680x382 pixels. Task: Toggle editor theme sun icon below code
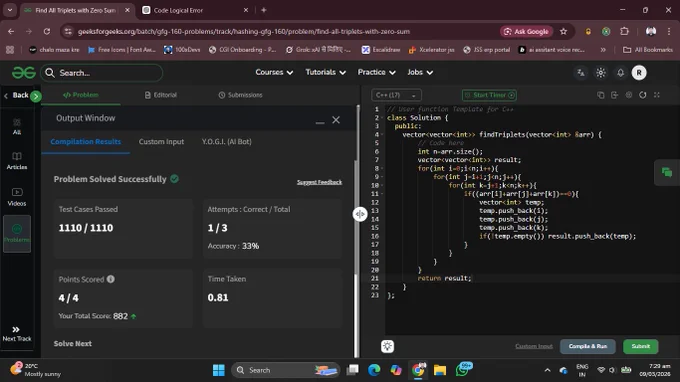point(387,346)
